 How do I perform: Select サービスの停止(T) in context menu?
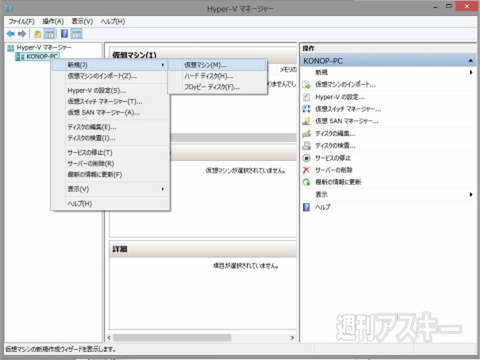110,152
